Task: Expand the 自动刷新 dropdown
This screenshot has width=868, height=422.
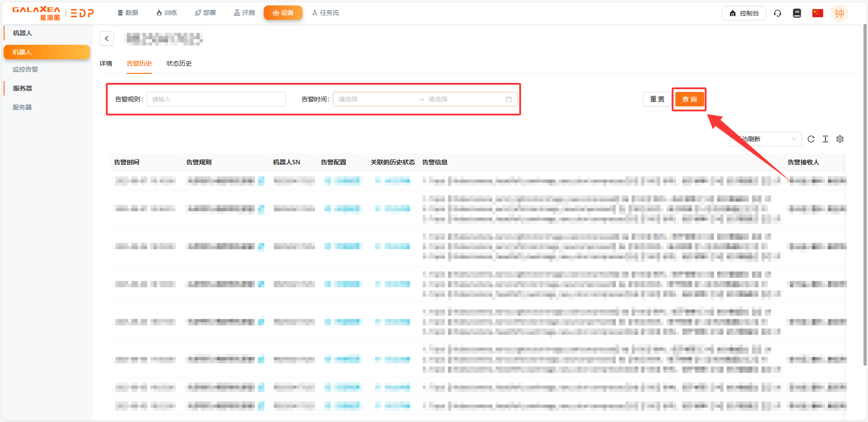Action: (765, 139)
